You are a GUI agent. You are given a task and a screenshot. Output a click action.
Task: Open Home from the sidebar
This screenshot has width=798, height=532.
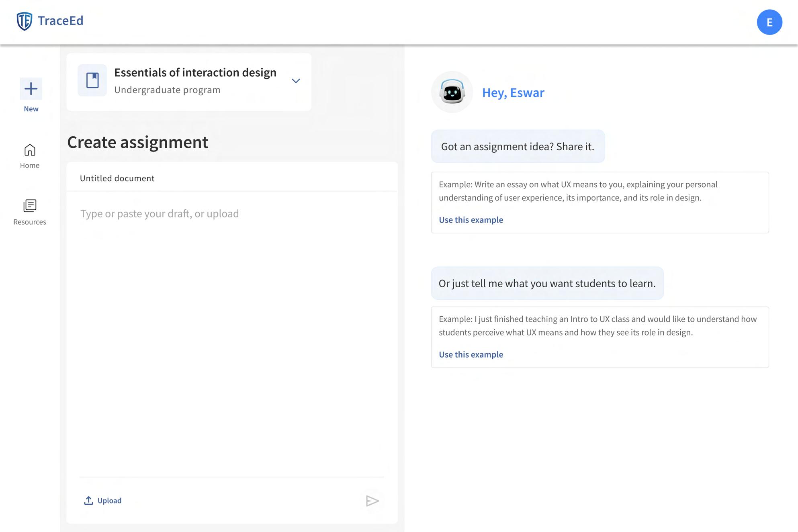(30, 150)
